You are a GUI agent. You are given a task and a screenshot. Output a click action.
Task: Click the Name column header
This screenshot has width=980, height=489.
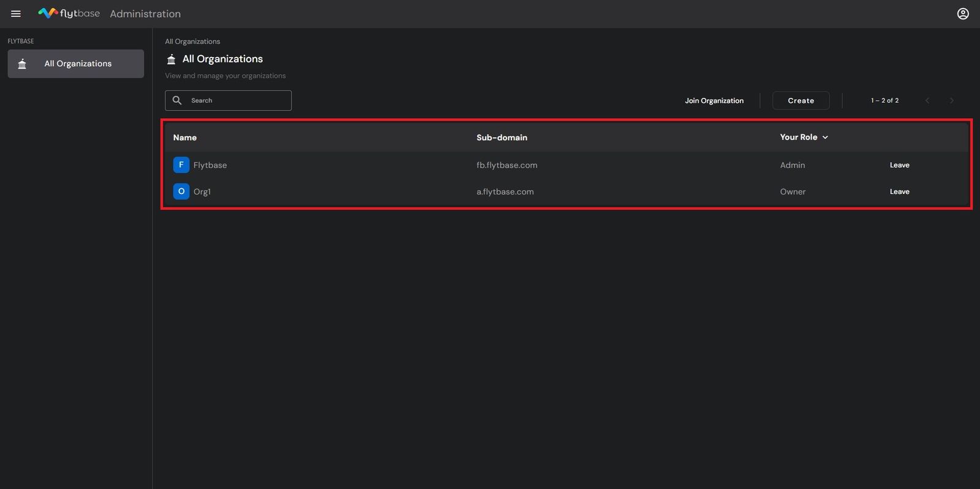click(x=185, y=138)
